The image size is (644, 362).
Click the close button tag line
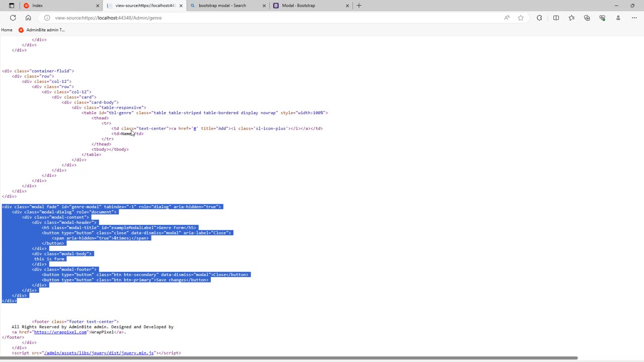pos(136,233)
